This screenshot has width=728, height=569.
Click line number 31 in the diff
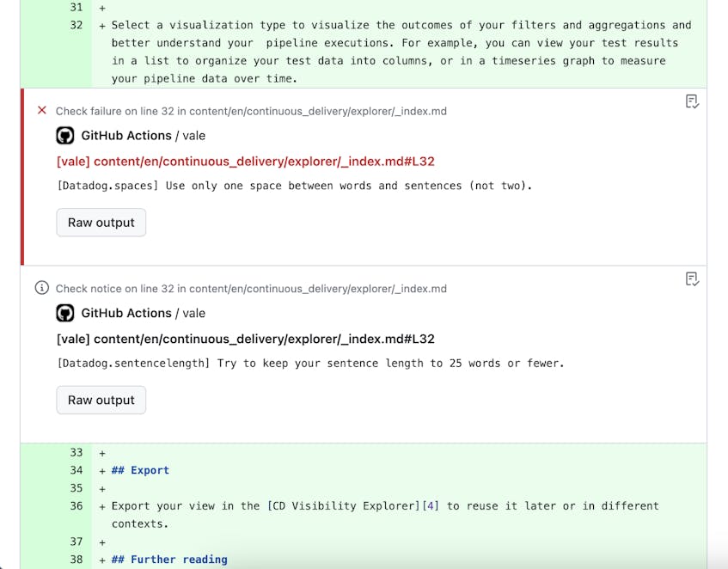[x=76, y=7]
